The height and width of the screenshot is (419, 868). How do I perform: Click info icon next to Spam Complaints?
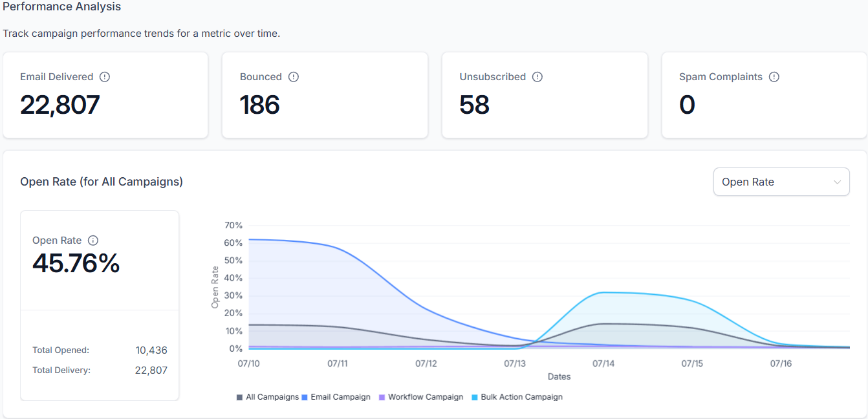774,76
